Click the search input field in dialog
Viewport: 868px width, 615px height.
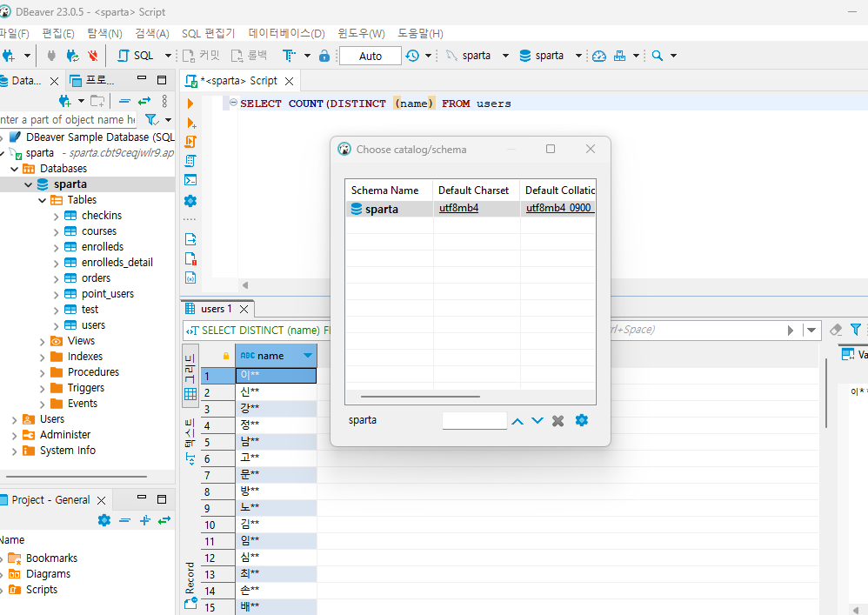pyautogui.click(x=474, y=421)
